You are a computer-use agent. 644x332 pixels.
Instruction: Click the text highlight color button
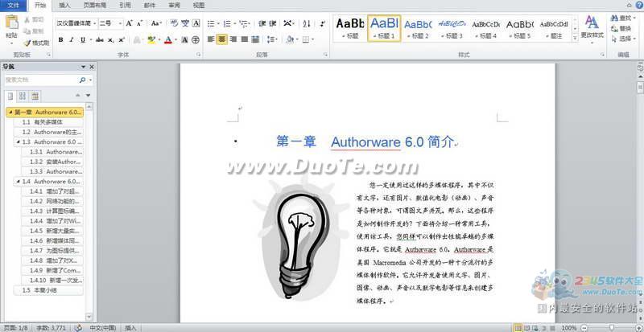click(151, 40)
